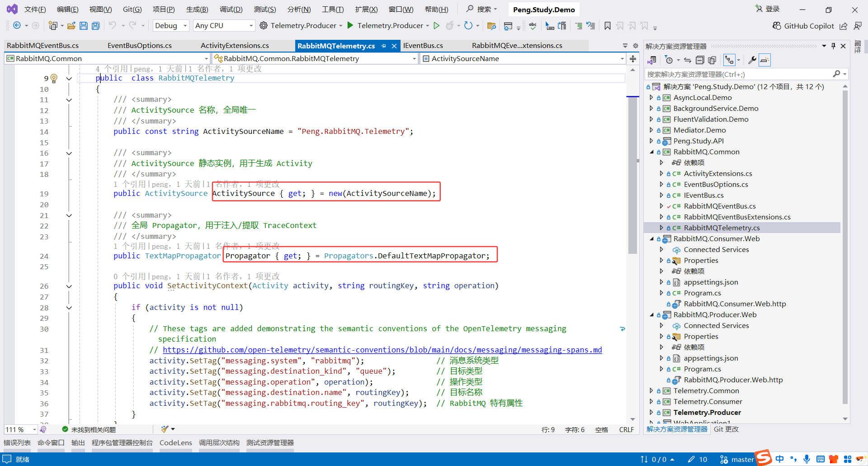Switch to the RabbitMQEventBus.cs tab
The width and height of the screenshot is (868, 466).
[43, 46]
